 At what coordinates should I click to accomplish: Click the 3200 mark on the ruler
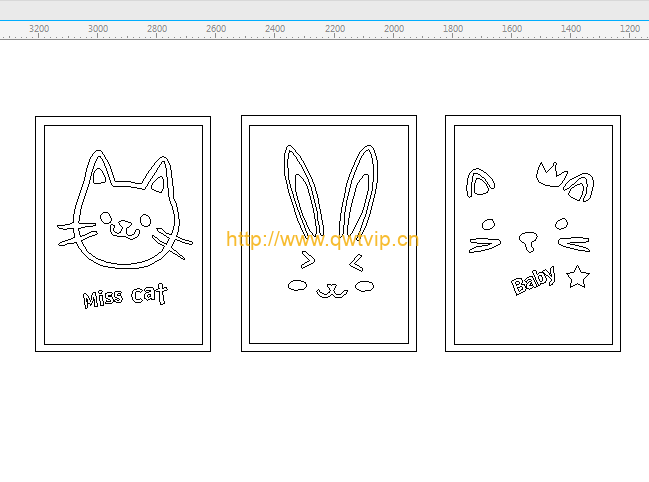tap(39, 29)
